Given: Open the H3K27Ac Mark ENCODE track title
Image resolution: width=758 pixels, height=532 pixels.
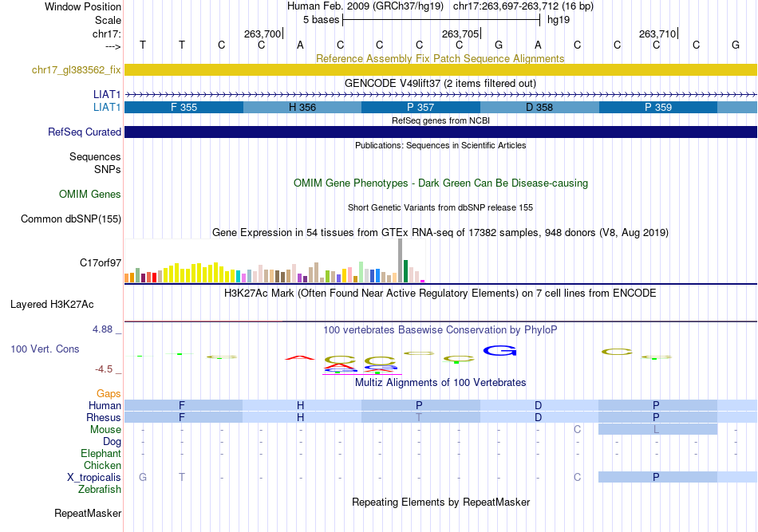Looking at the screenshot, I should tap(440, 294).
